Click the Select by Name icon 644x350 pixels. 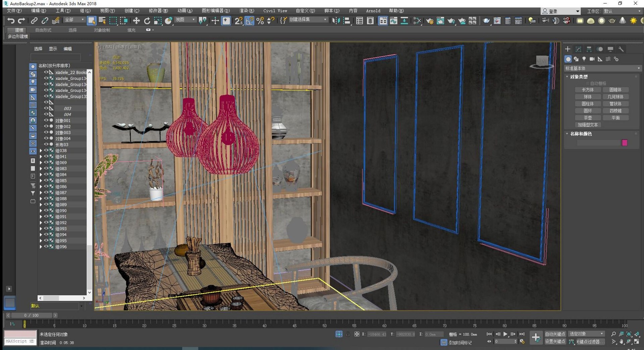pyautogui.click(x=102, y=21)
